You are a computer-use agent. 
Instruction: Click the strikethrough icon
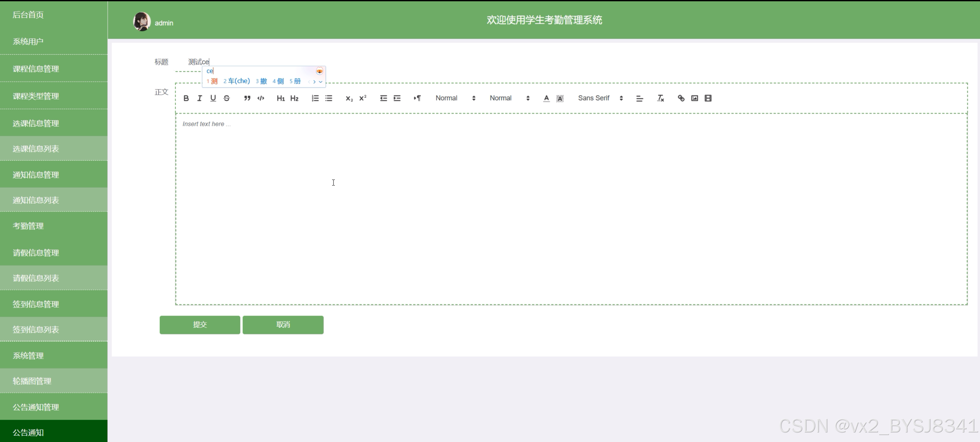227,98
